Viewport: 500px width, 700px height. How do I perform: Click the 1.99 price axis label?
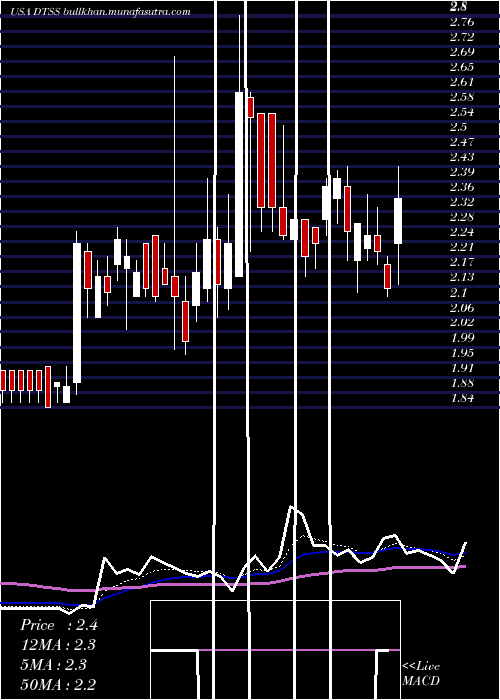coord(462,338)
